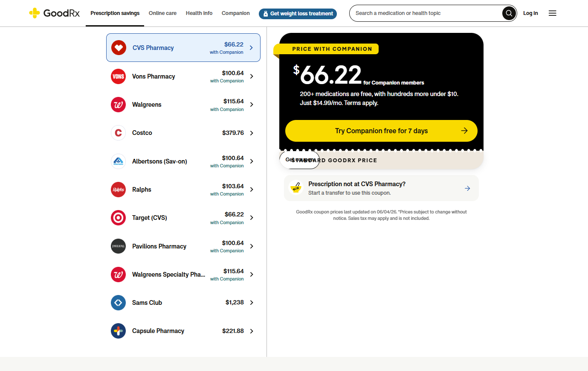588x371 pixels.
Task: Select the Walgreens pharmacy name
Action: [x=147, y=105]
